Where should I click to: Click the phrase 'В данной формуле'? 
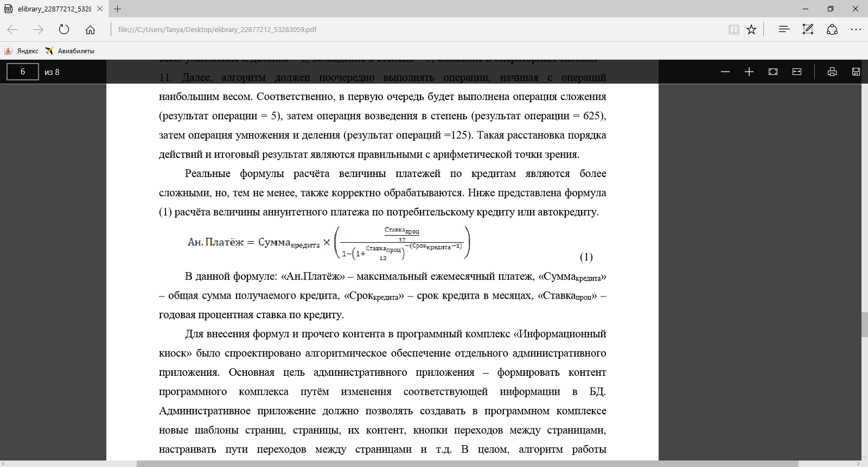tap(231, 276)
